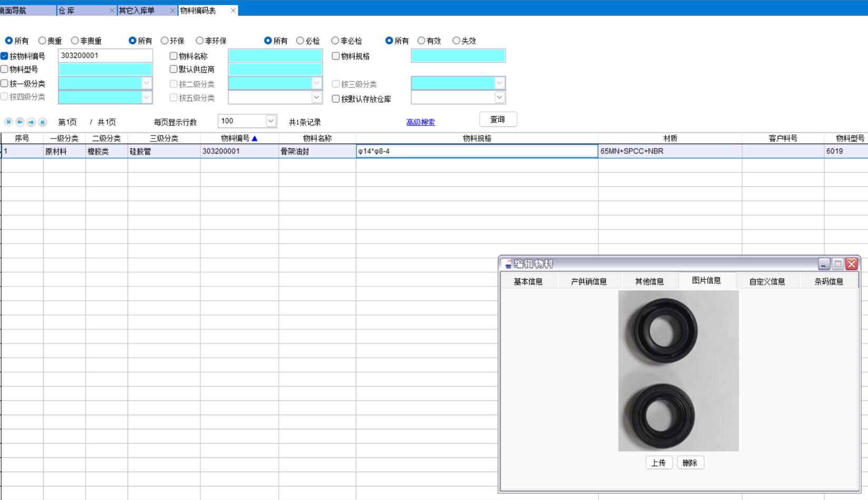The width and height of the screenshot is (868, 500).
Task: Click the 上传 button under the image
Action: pyautogui.click(x=658, y=463)
